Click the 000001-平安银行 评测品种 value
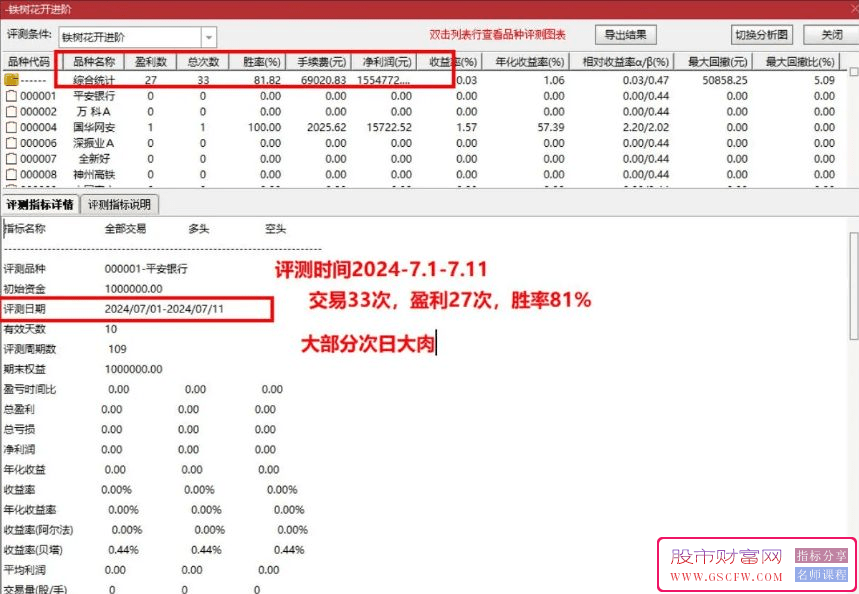859x594 pixels. (x=146, y=269)
